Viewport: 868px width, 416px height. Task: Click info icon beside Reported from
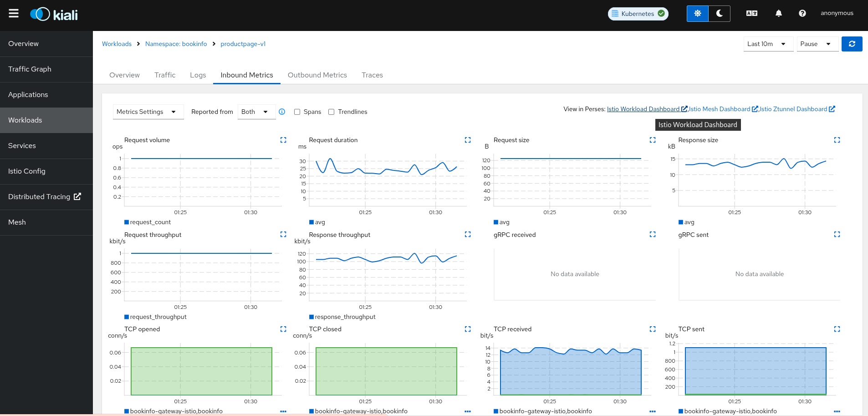[x=282, y=112]
